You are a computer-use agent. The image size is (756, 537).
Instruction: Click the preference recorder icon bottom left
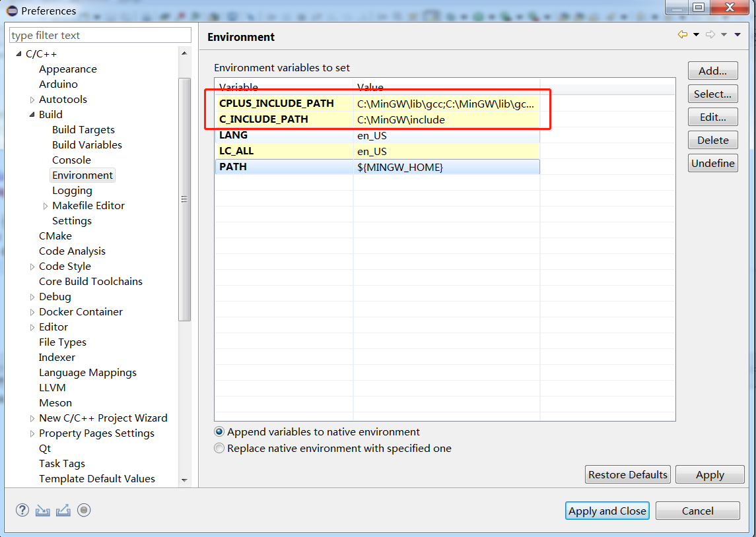click(x=83, y=510)
